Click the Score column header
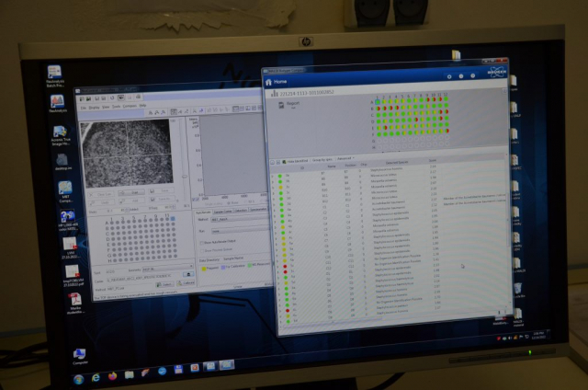 tap(433, 161)
